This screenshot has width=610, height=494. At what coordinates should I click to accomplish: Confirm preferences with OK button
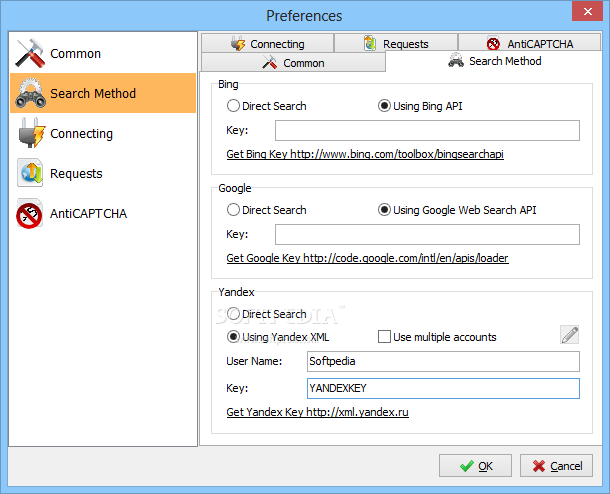(475, 466)
